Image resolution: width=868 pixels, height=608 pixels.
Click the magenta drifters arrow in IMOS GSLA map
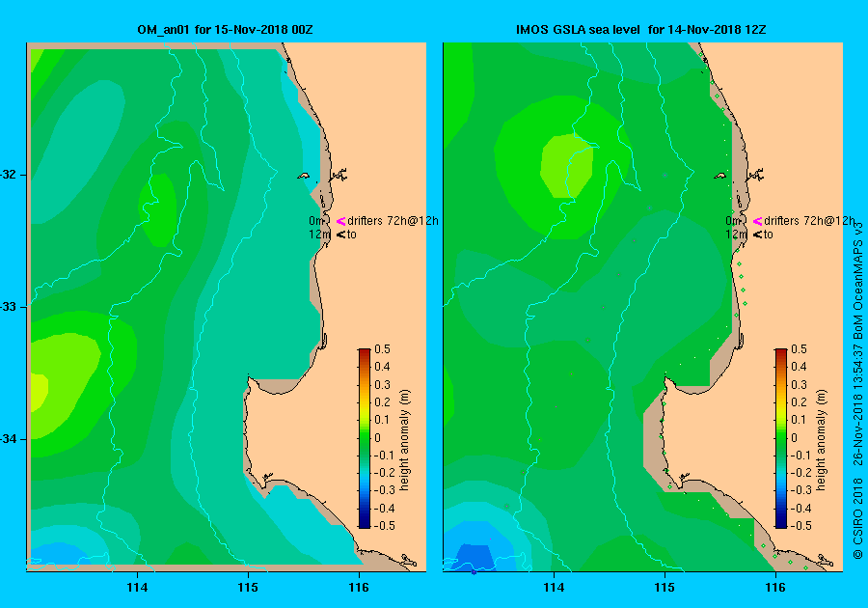[x=757, y=221]
